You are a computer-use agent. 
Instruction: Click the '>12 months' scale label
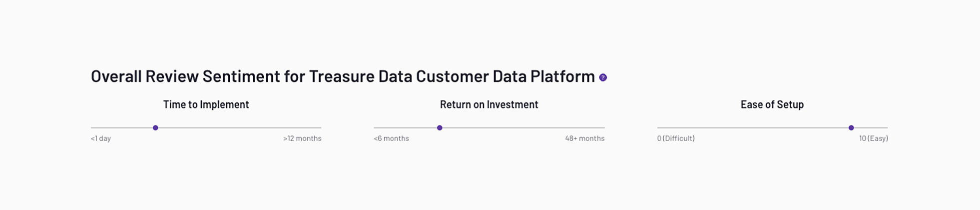[x=302, y=138]
